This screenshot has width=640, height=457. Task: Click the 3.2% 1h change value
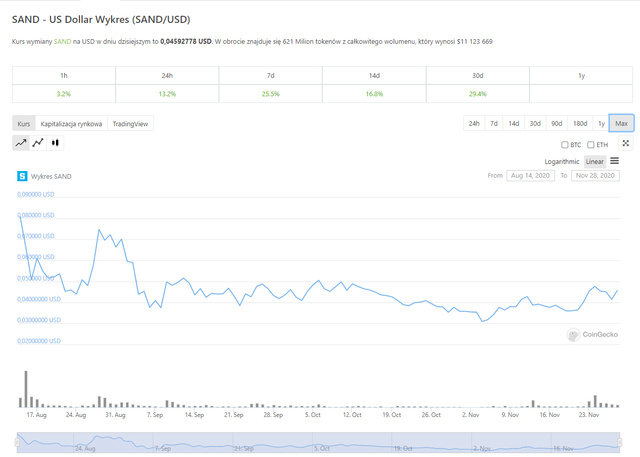coord(64,94)
